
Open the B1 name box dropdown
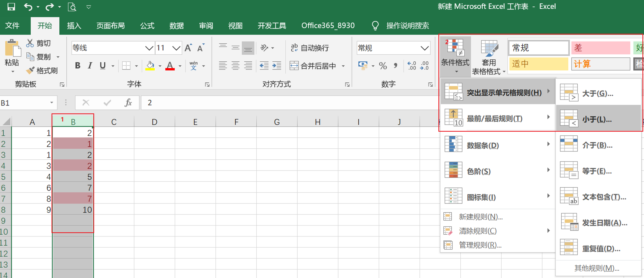click(52, 103)
